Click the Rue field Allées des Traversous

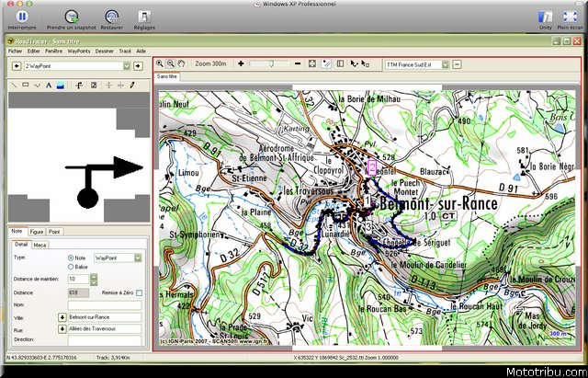[x=105, y=329]
